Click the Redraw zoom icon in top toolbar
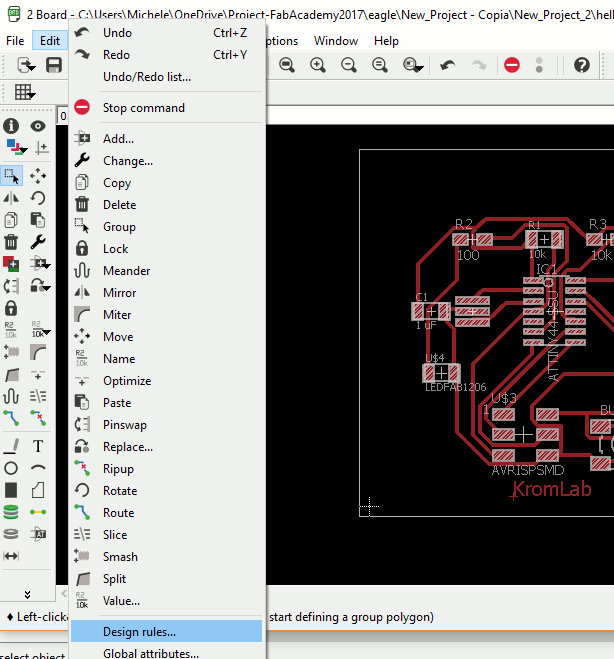The image size is (614, 659). [380, 65]
